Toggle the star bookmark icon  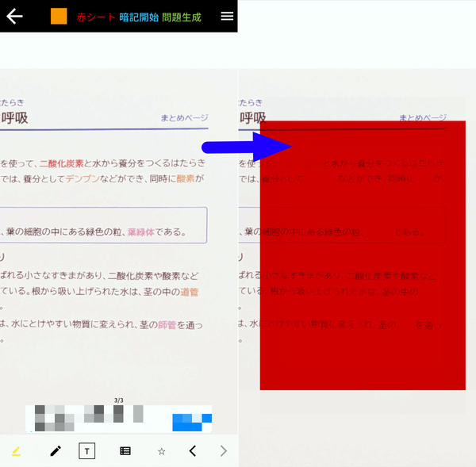click(x=162, y=451)
